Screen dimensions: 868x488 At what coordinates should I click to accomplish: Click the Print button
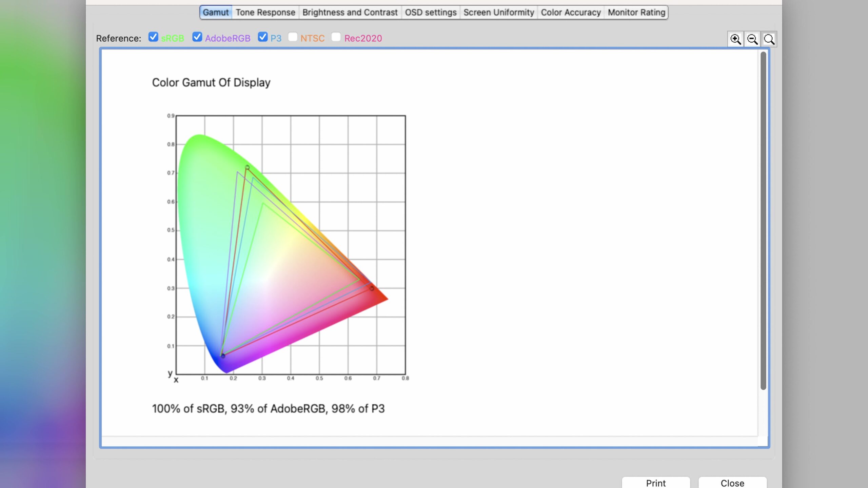tap(656, 483)
